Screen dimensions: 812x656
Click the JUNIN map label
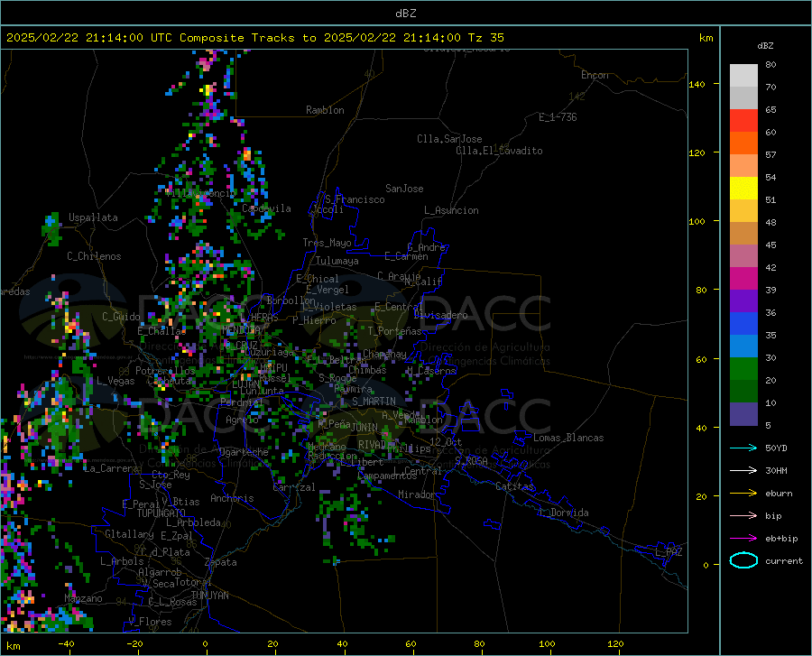[364, 427]
